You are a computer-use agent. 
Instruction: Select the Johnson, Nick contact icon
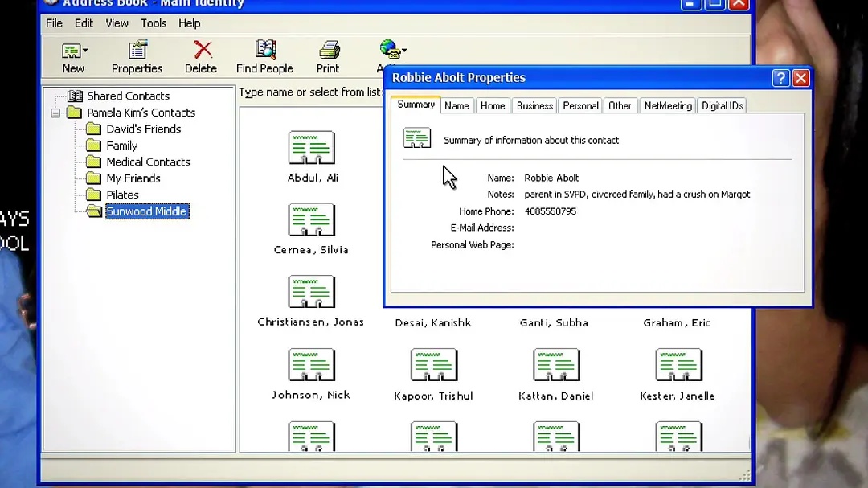pyautogui.click(x=311, y=364)
